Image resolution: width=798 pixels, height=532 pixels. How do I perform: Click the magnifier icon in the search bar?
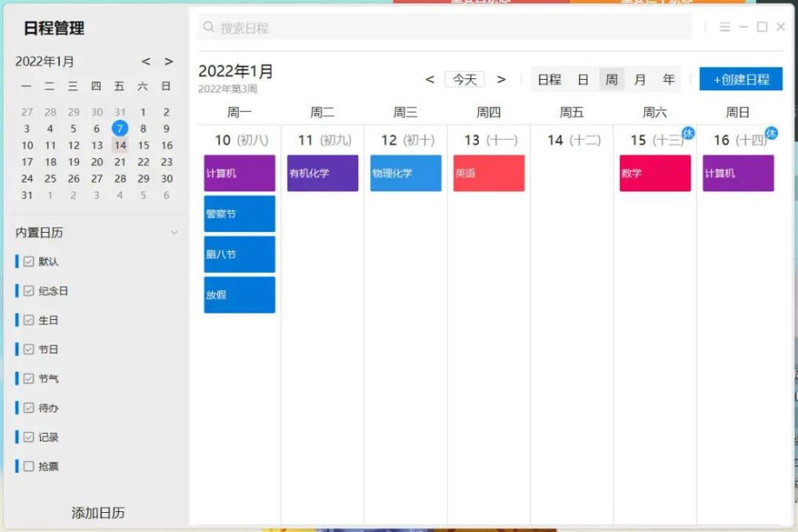point(207,28)
